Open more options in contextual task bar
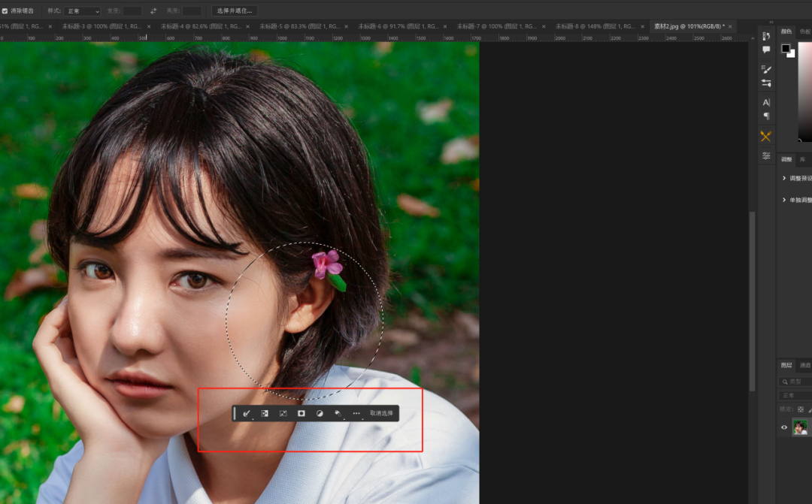Viewport: 812px width, 504px height. point(356,413)
